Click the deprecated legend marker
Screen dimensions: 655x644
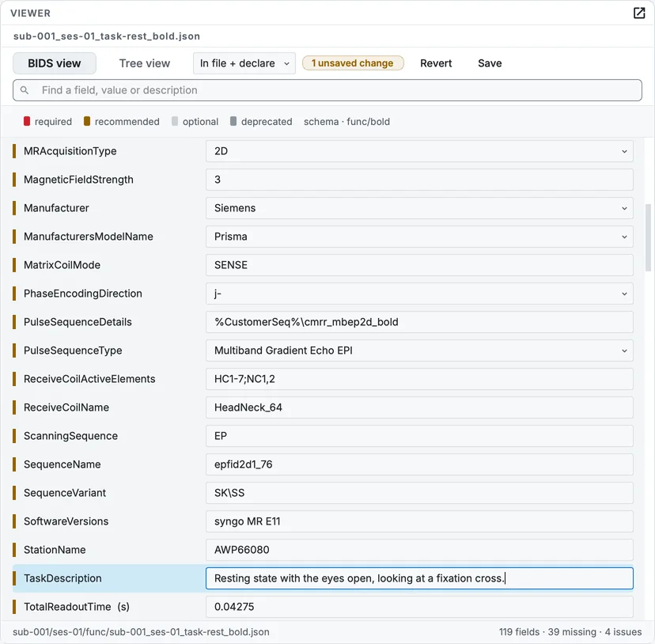pyautogui.click(x=233, y=121)
